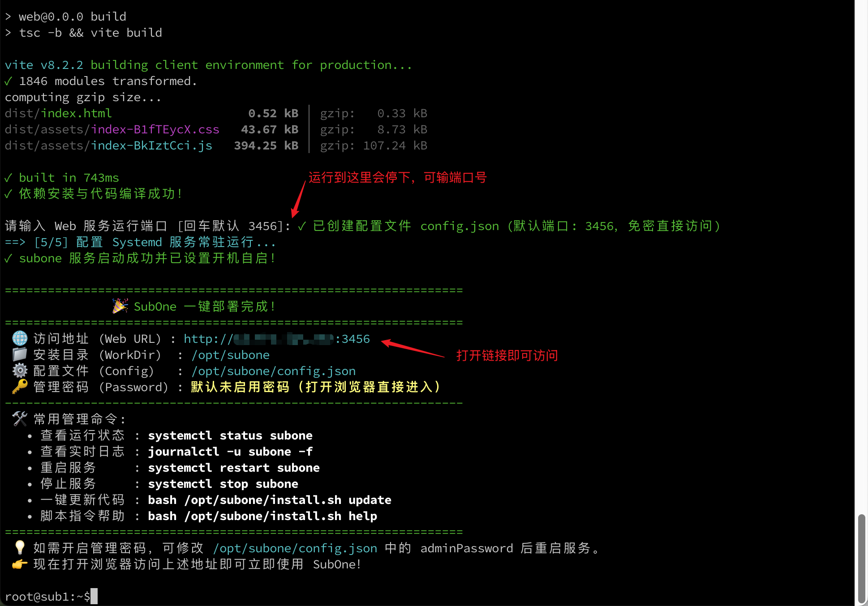Click the pointing hand emoji on the last line
This screenshot has width=868, height=606.
click(x=20, y=564)
